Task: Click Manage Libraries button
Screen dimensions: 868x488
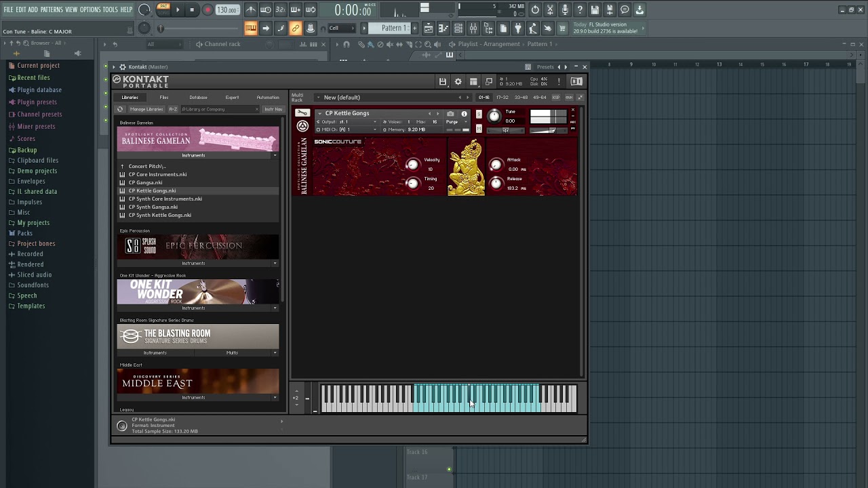Action: pos(146,109)
